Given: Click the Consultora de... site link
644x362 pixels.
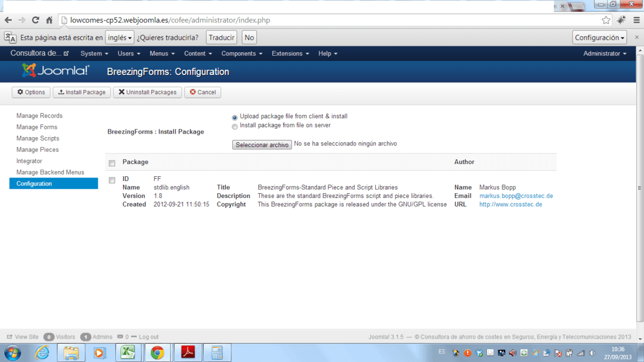Looking at the screenshot, I should [x=39, y=53].
